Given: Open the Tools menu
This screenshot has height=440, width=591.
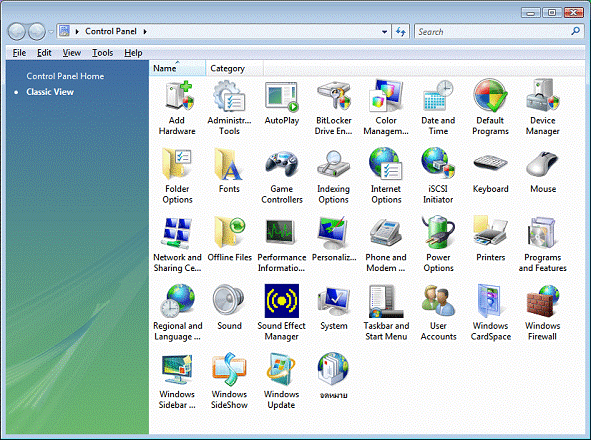Looking at the screenshot, I should click(103, 53).
